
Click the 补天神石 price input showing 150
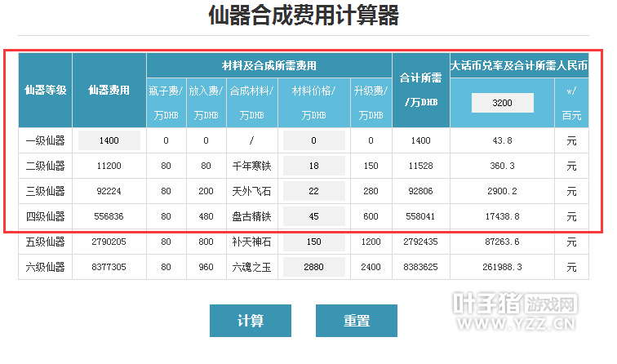coord(313,242)
